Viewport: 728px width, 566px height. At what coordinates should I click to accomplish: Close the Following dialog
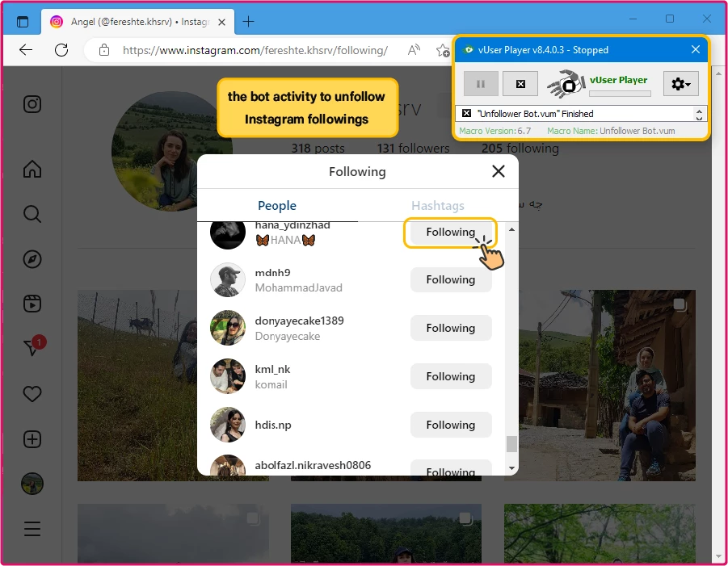499,171
